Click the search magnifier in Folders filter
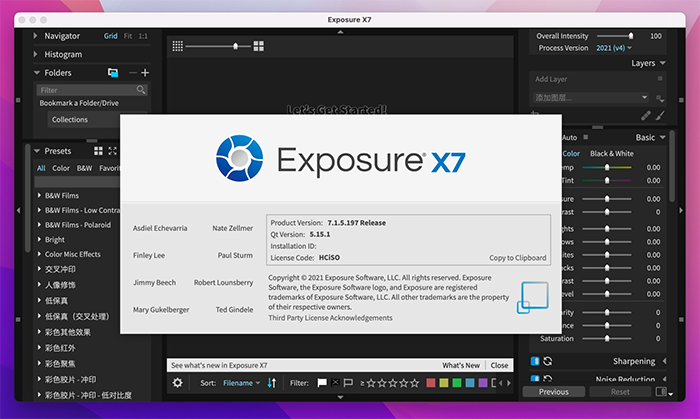 tap(141, 90)
